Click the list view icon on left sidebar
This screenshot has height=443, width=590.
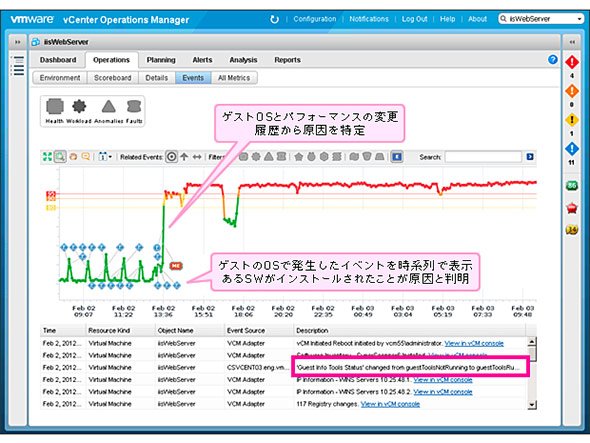point(17,65)
